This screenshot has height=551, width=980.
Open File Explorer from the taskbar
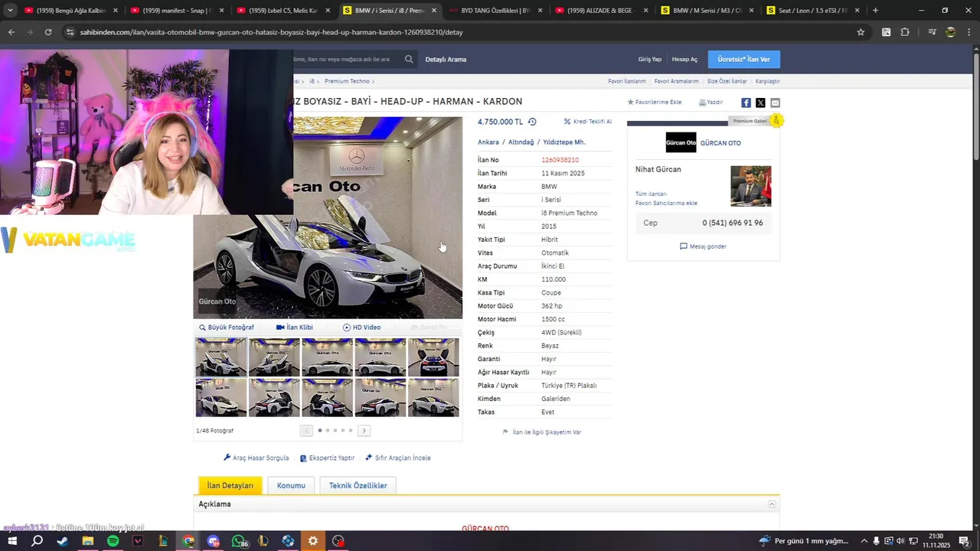[x=87, y=541]
